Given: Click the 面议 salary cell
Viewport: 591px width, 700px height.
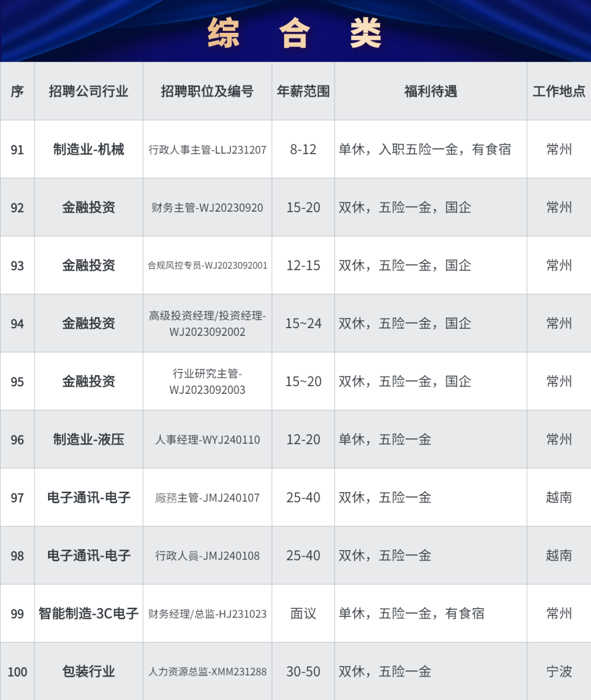Looking at the screenshot, I should tap(303, 613).
